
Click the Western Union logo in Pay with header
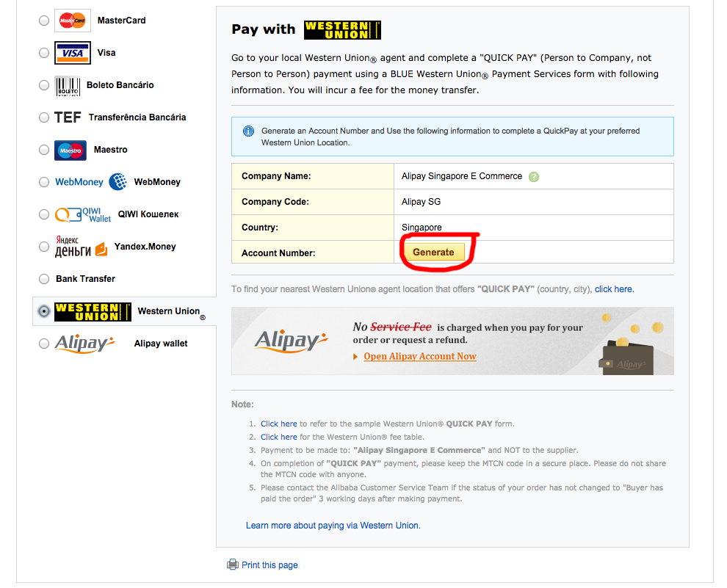click(342, 30)
